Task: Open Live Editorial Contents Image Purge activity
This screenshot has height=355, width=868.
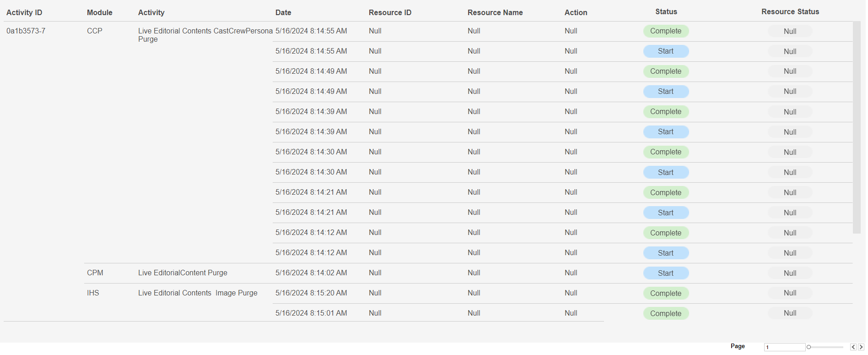Action: pos(198,293)
